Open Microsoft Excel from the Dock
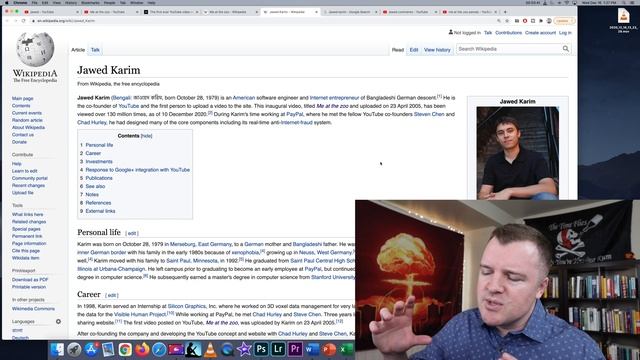This screenshot has width=640, height=360. tap(346, 349)
